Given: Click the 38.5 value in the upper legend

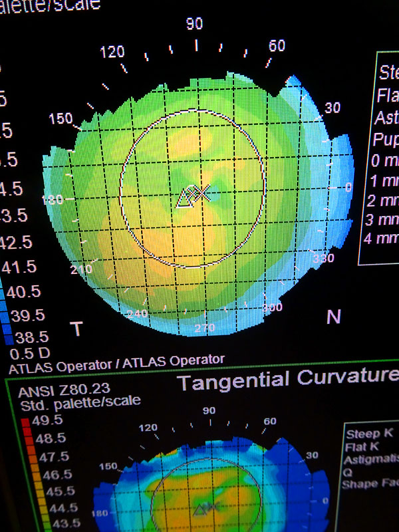Looking at the screenshot, I should (x=32, y=337).
